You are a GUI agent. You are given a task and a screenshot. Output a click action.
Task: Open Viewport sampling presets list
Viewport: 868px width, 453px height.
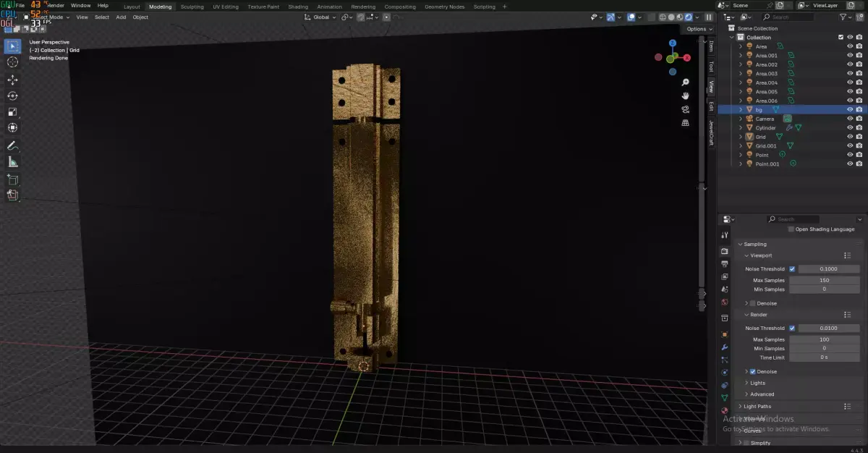coord(846,255)
